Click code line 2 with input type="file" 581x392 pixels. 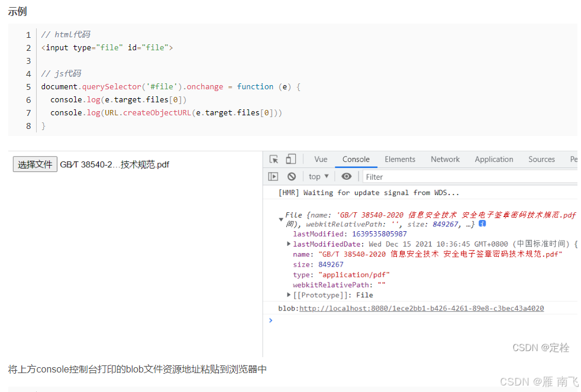tap(107, 48)
